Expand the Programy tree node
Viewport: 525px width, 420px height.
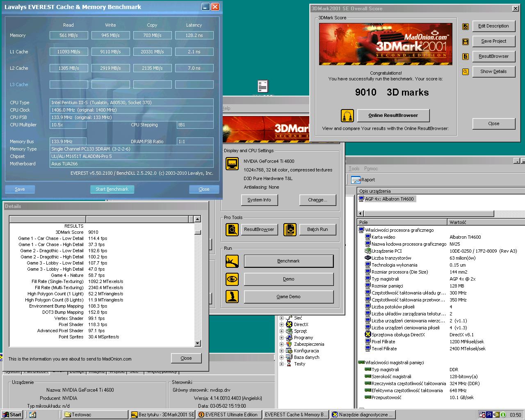pyautogui.click(x=282, y=338)
